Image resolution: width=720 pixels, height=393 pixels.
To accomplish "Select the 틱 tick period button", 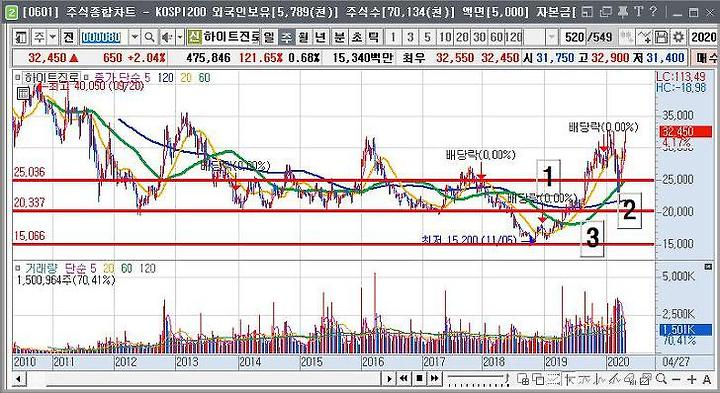I will click(x=374, y=37).
